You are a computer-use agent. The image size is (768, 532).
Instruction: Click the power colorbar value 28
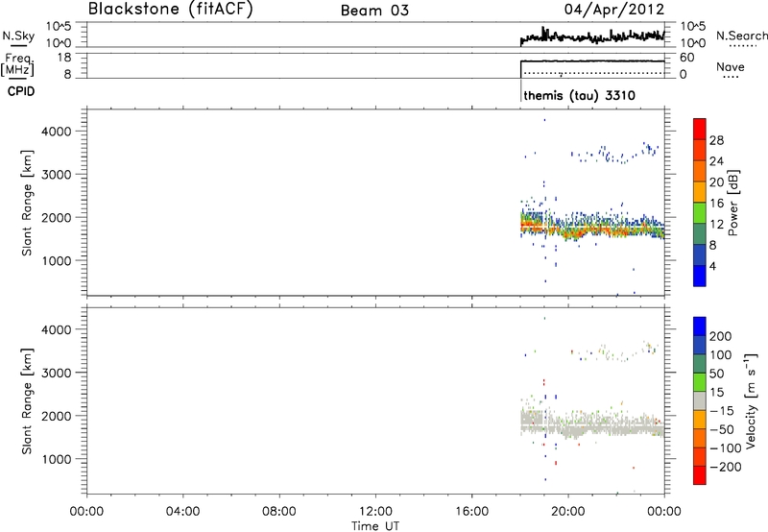tap(716, 140)
